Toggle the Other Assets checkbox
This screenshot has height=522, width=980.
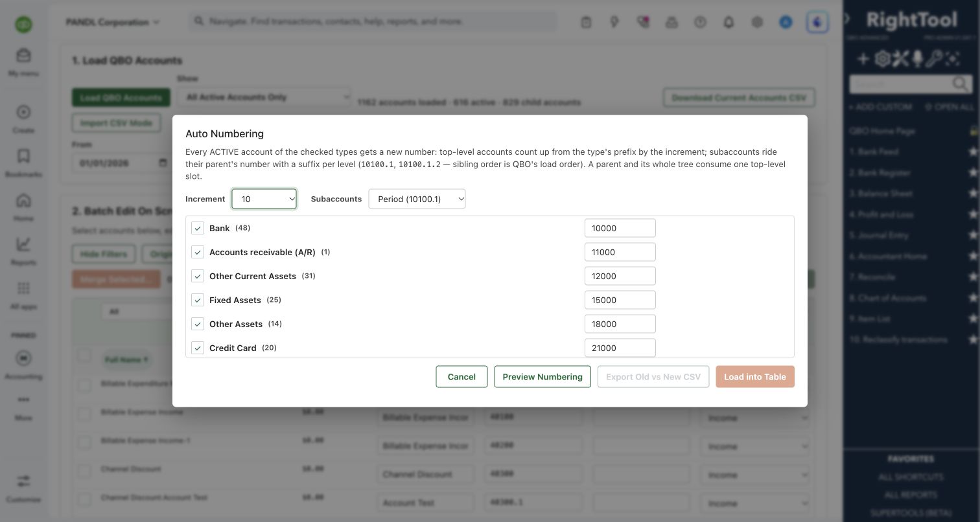point(198,324)
